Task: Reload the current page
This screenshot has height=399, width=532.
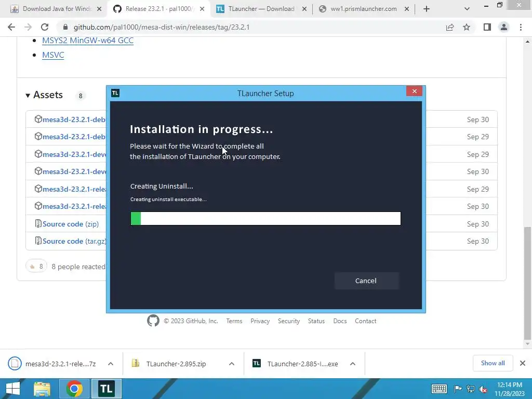Action: click(x=45, y=27)
